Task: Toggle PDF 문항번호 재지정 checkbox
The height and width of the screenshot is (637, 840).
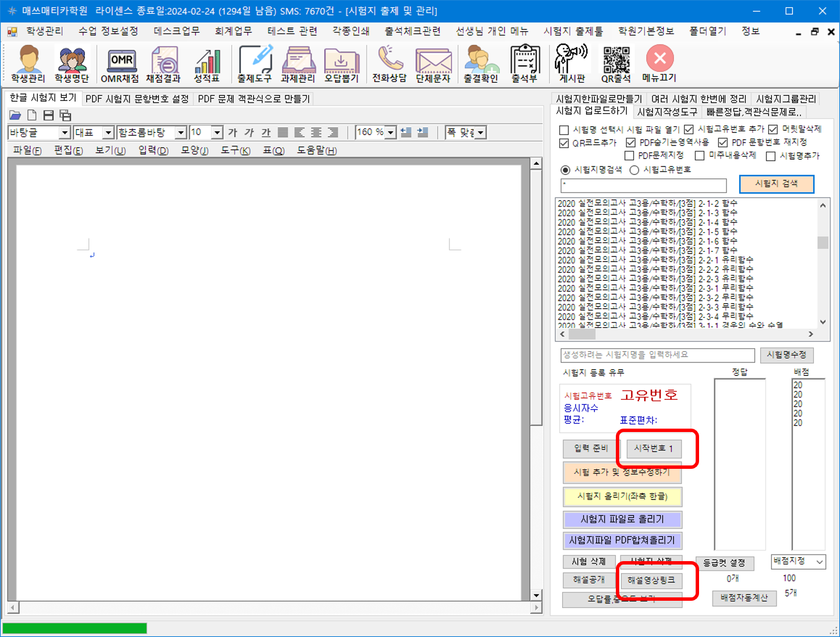Action: click(x=723, y=143)
